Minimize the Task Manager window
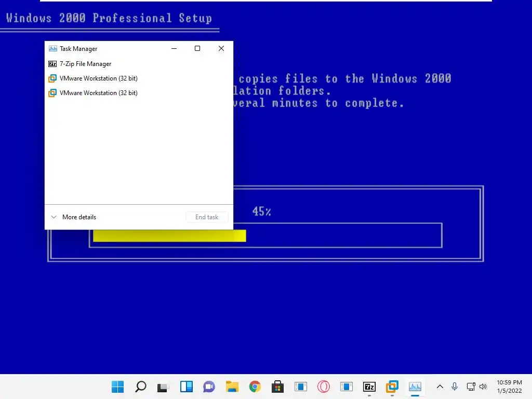Viewport: 532px width, 399px height. [174, 48]
